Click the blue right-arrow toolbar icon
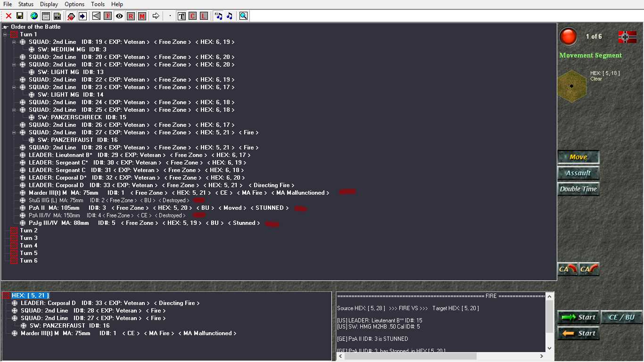 click(83, 16)
